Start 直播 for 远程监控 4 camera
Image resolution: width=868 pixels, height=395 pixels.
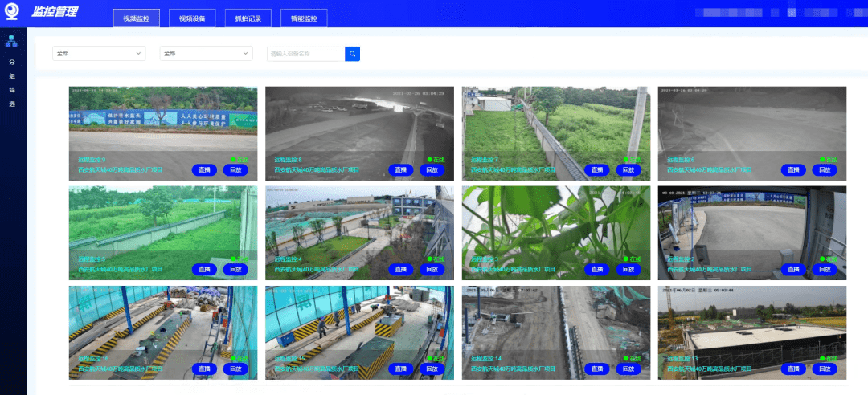coord(400,270)
